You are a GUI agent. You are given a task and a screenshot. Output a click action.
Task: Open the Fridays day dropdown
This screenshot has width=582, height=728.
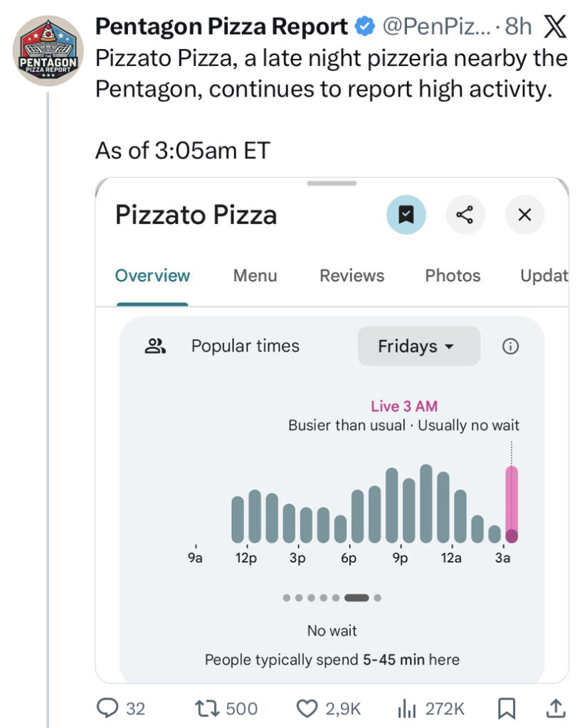coord(418,346)
